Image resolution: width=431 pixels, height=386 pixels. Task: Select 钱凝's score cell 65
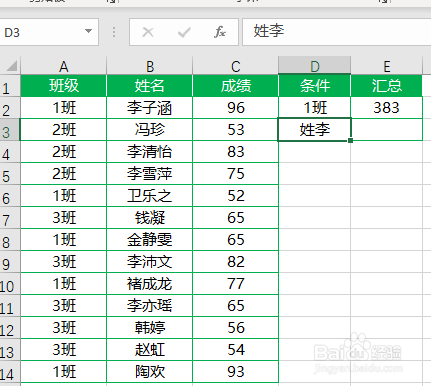[235, 218]
